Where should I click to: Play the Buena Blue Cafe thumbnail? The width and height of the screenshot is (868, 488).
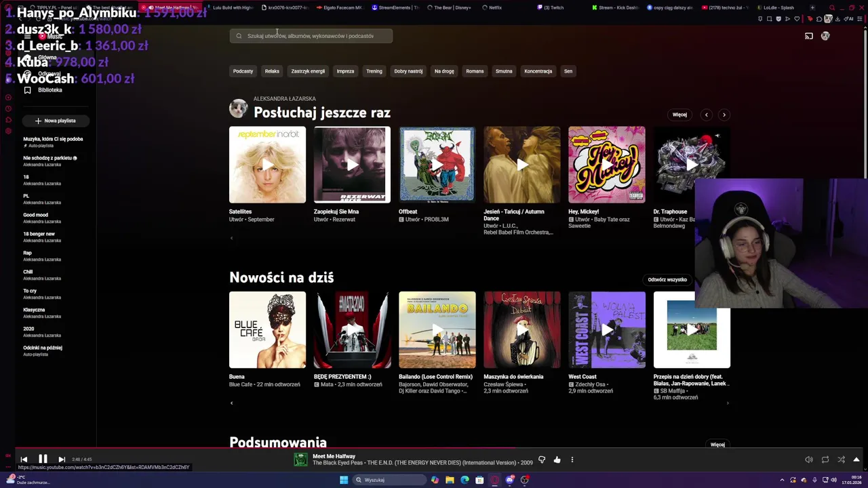tap(267, 330)
